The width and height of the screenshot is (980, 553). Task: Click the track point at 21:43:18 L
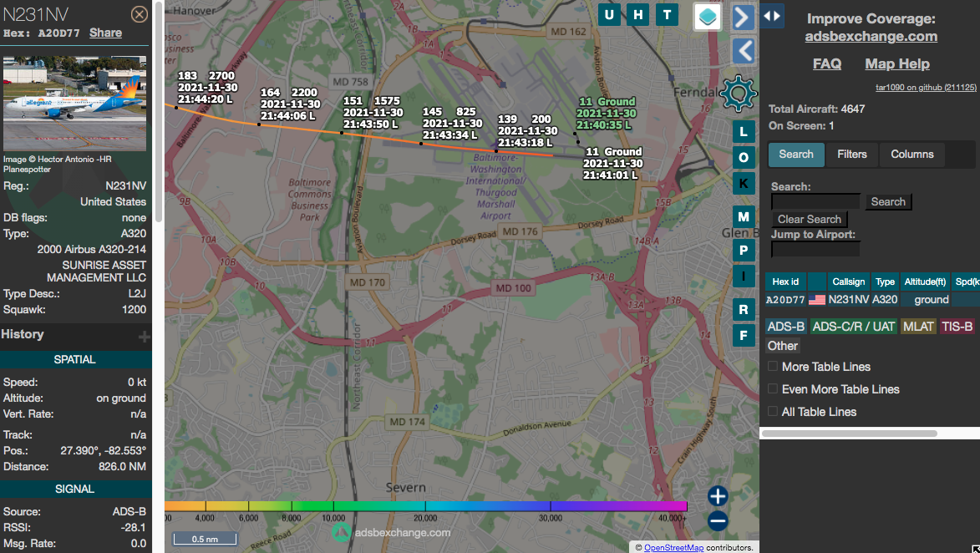point(496,150)
